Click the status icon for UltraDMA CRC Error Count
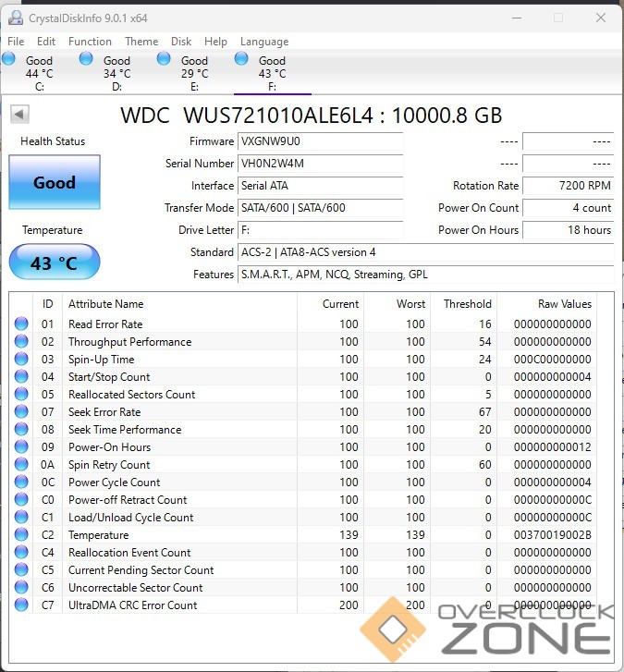Image resolution: width=624 pixels, height=672 pixels. pyautogui.click(x=21, y=605)
